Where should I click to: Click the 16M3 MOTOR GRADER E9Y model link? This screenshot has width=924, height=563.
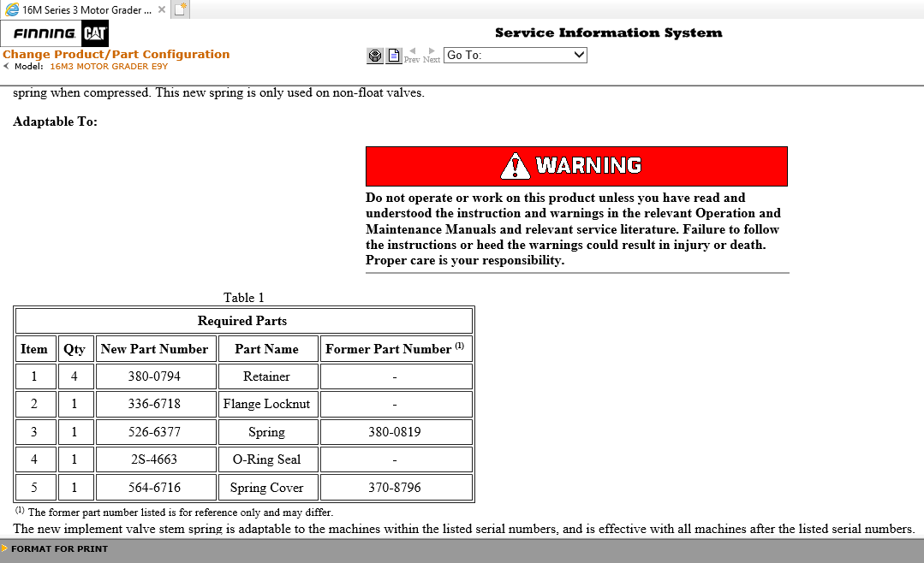[109, 66]
